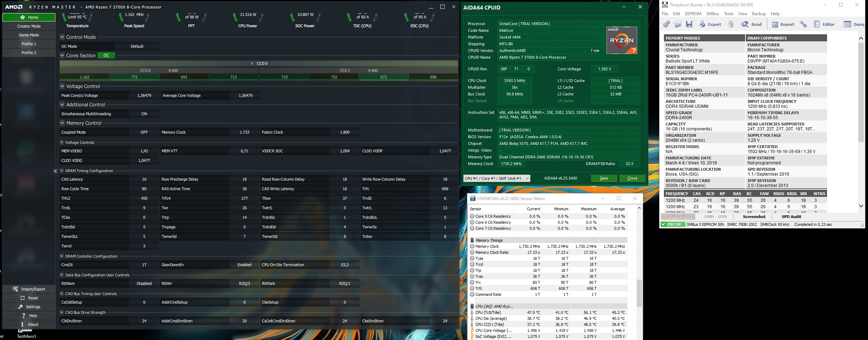Open the Backup menu in Thaiphoon Burner
Screen dimensions: 868x340
click(x=759, y=14)
